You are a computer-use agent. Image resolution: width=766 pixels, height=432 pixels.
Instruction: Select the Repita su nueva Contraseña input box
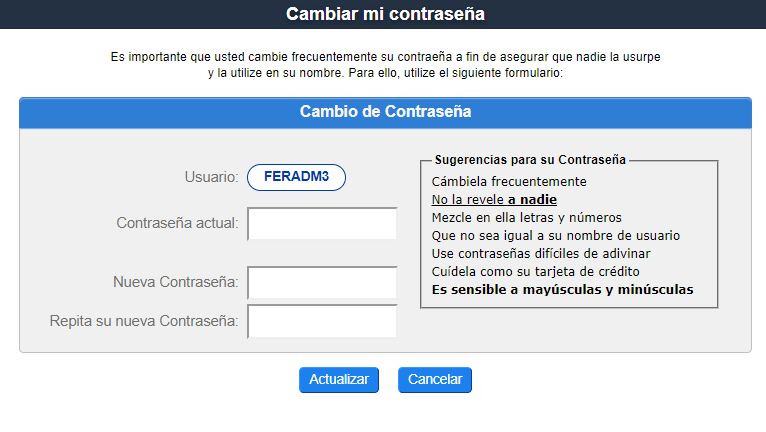(322, 321)
